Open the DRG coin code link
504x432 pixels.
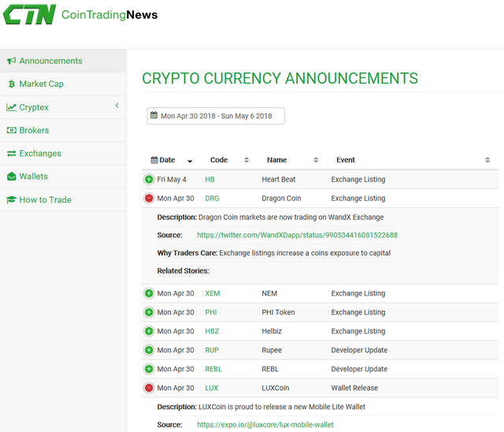click(212, 199)
